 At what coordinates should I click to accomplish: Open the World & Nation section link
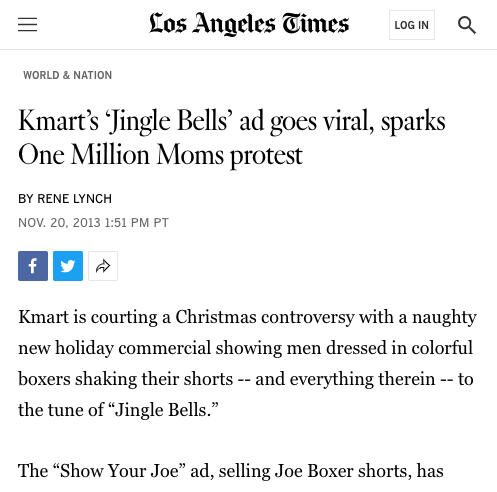(x=68, y=75)
